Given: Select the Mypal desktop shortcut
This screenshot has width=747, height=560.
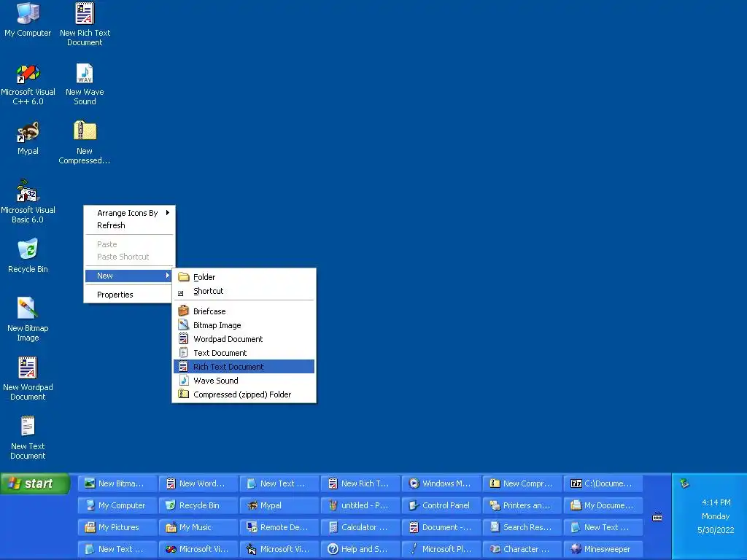Looking at the screenshot, I should pos(28,139).
